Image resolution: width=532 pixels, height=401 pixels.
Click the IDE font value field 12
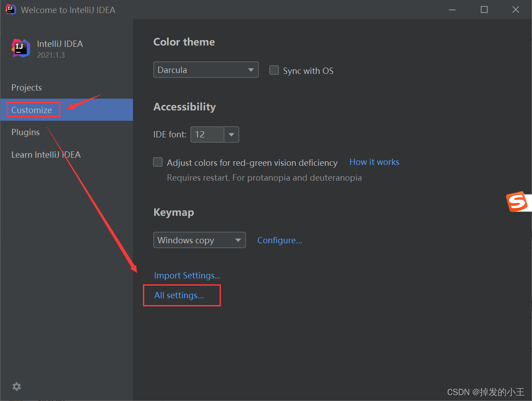[x=207, y=135]
